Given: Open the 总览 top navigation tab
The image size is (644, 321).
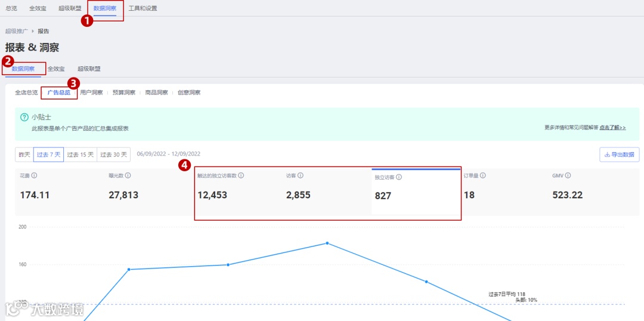Looking at the screenshot, I should click(11, 8).
